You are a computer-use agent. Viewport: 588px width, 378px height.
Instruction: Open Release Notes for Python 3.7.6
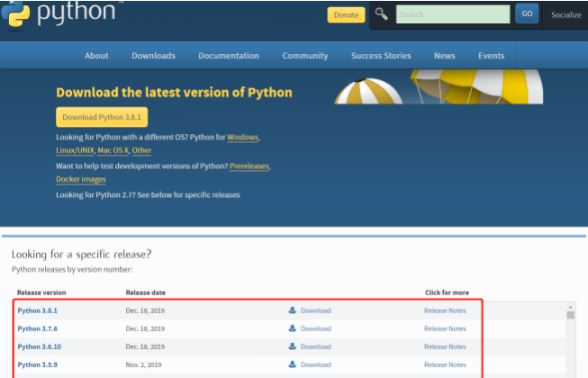pyautogui.click(x=445, y=328)
